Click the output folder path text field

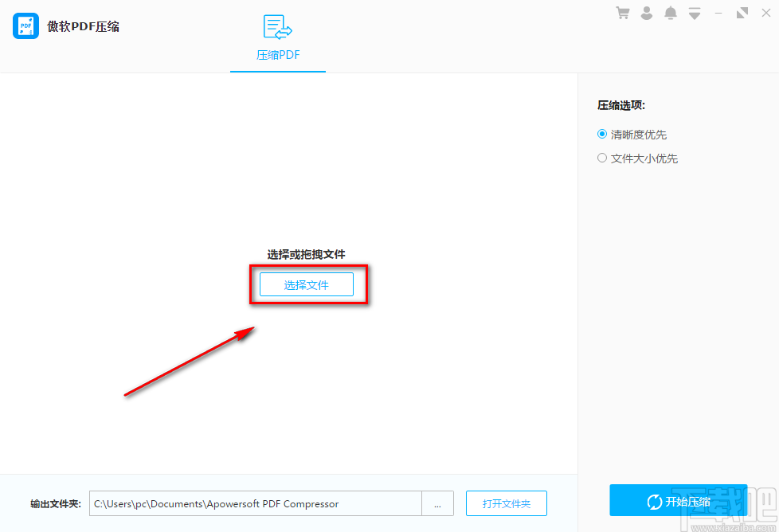pyautogui.click(x=255, y=503)
